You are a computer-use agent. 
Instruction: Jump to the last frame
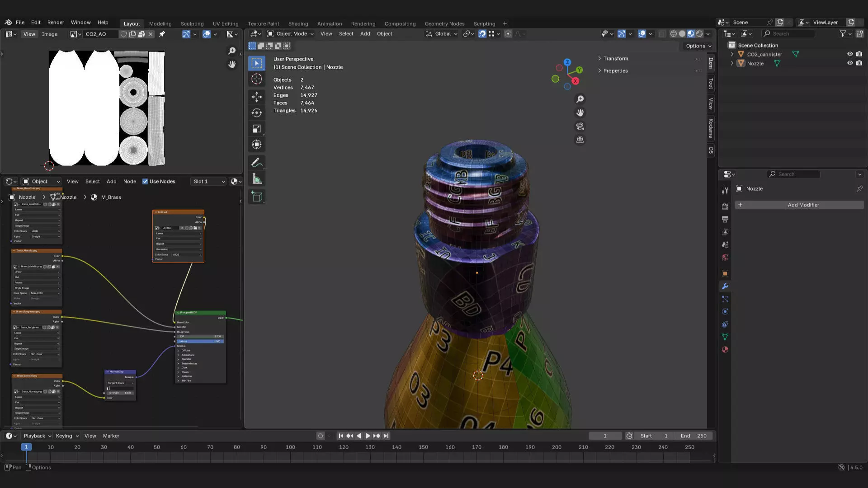pyautogui.click(x=386, y=436)
